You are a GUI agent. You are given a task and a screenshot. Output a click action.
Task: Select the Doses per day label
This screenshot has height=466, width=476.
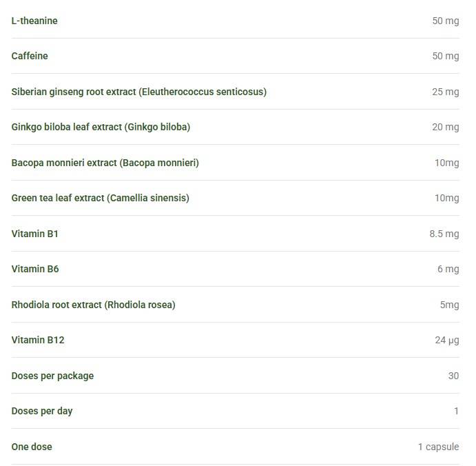[42, 412]
